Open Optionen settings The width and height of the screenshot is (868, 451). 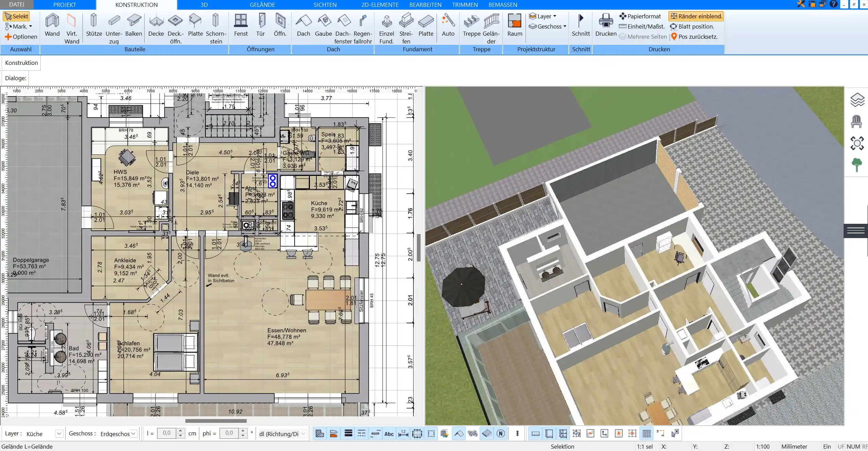pos(21,37)
